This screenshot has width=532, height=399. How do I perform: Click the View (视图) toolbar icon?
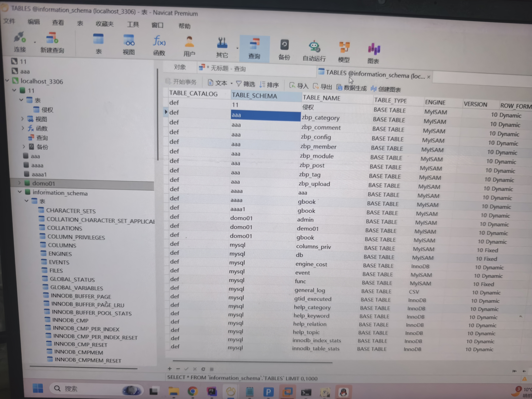click(x=129, y=40)
